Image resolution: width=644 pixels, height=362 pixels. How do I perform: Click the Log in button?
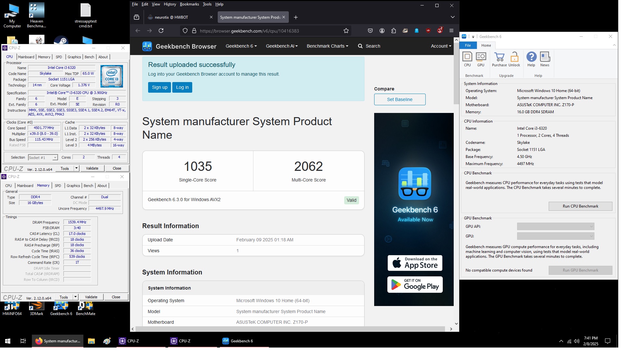(182, 87)
